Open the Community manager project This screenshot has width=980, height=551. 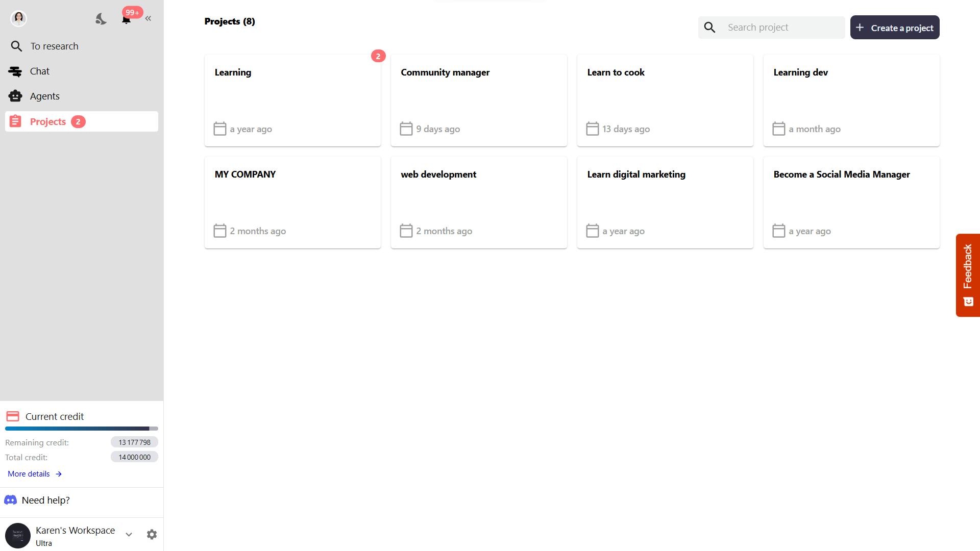click(x=478, y=101)
